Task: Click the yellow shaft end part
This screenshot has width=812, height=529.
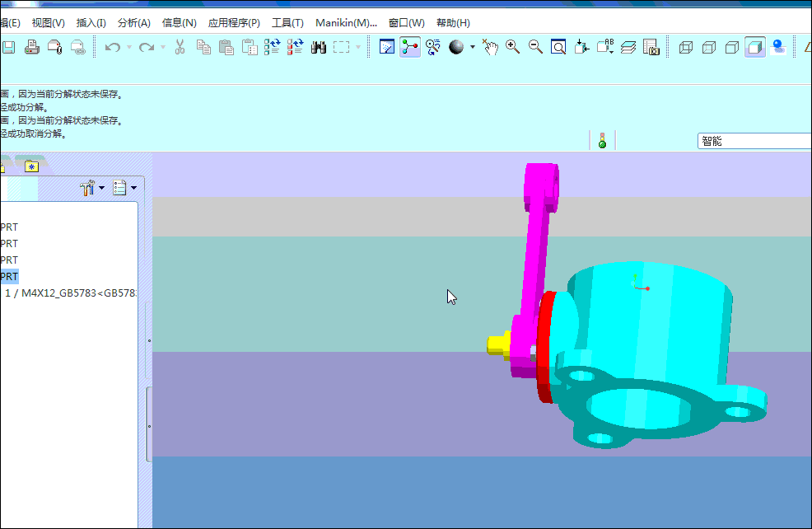Action: (498, 346)
